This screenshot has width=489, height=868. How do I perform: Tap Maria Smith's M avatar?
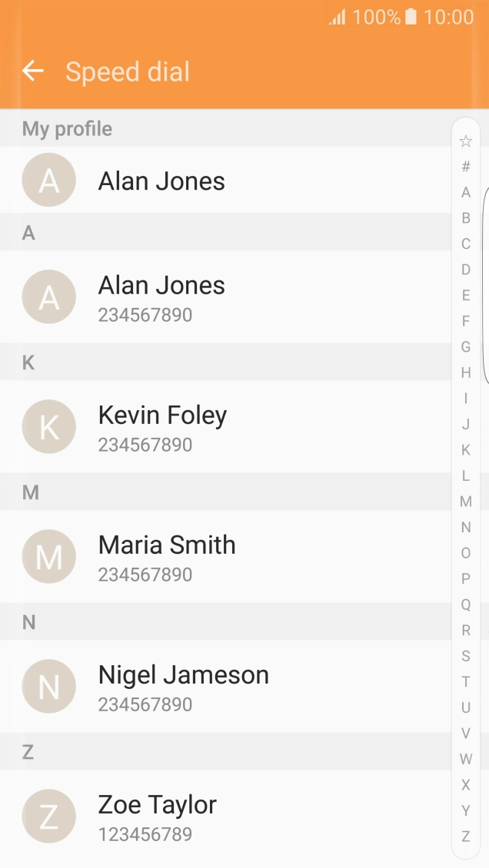pos(48,556)
